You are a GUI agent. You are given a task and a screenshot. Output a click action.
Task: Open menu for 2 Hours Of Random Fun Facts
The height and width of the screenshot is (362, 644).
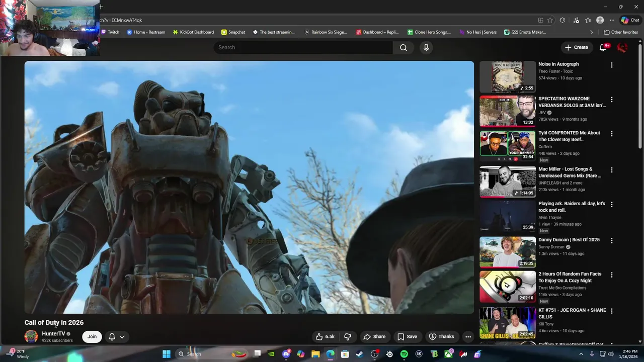612,275
